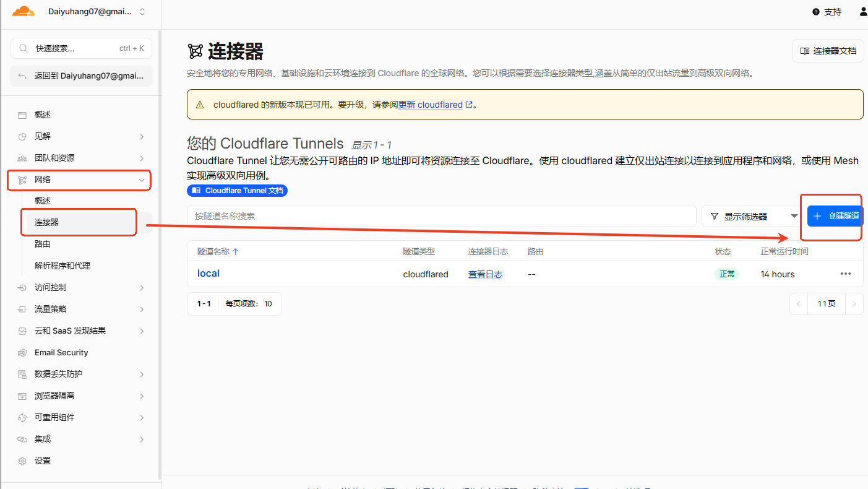The width and height of the screenshot is (868, 489).
Task: Open the three-dot menu for tunnel local
Action: click(x=846, y=274)
